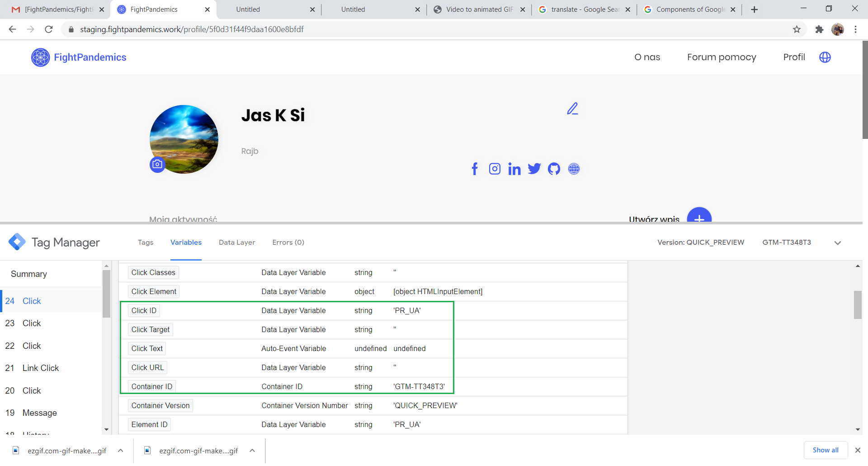Image resolution: width=868 pixels, height=466 pixels.
Task: Click the blue plus create post button
Action: point(699,216)
